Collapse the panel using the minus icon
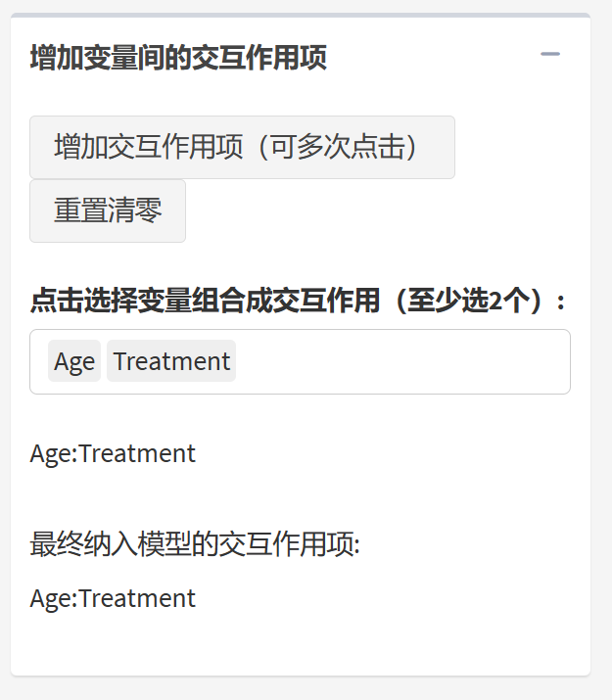 (x=550, y=55)
